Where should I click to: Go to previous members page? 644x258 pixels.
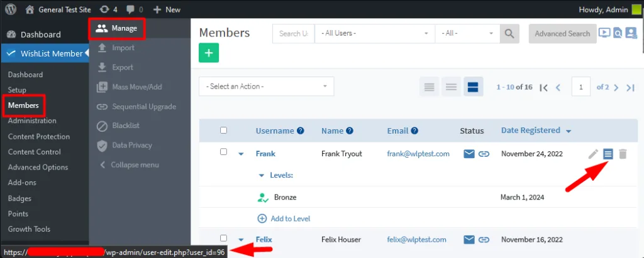[558, 87]
